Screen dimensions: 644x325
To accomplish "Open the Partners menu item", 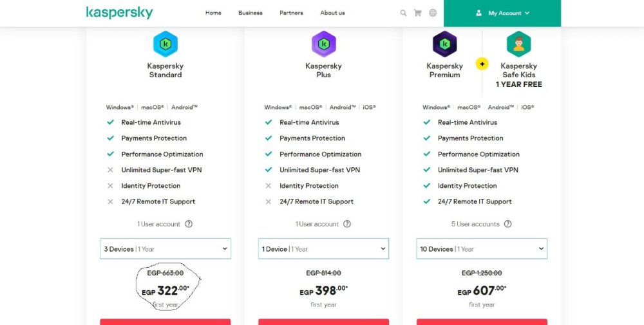I will [x=291, y=13].
